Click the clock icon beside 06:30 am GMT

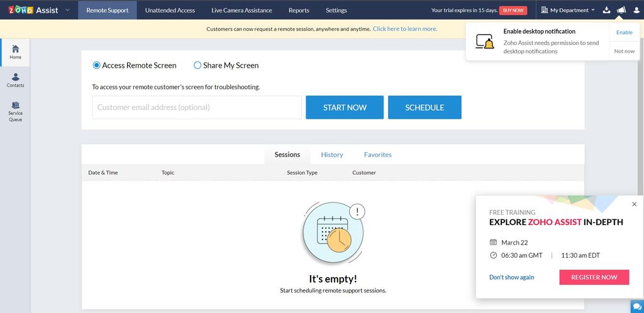pos(493,255)
